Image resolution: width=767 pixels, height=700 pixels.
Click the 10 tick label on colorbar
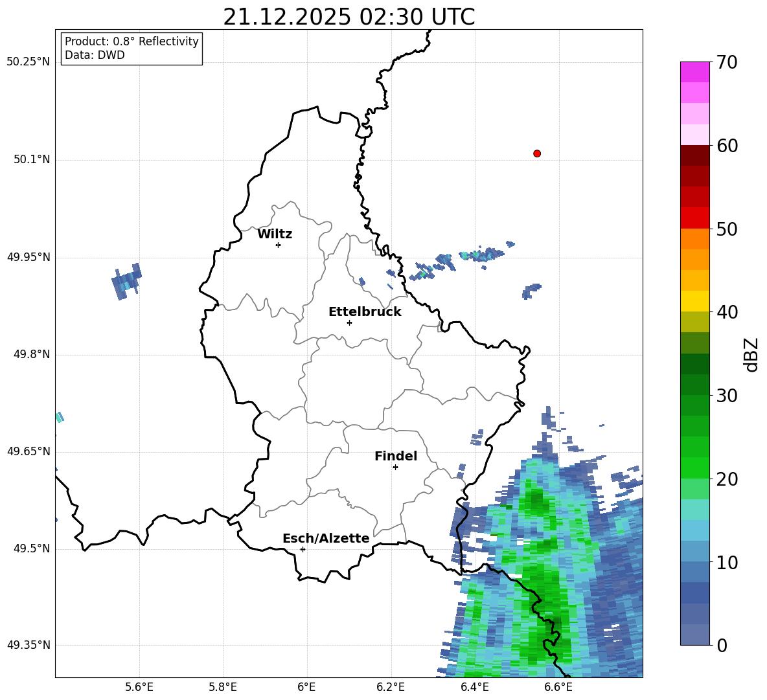727,562
